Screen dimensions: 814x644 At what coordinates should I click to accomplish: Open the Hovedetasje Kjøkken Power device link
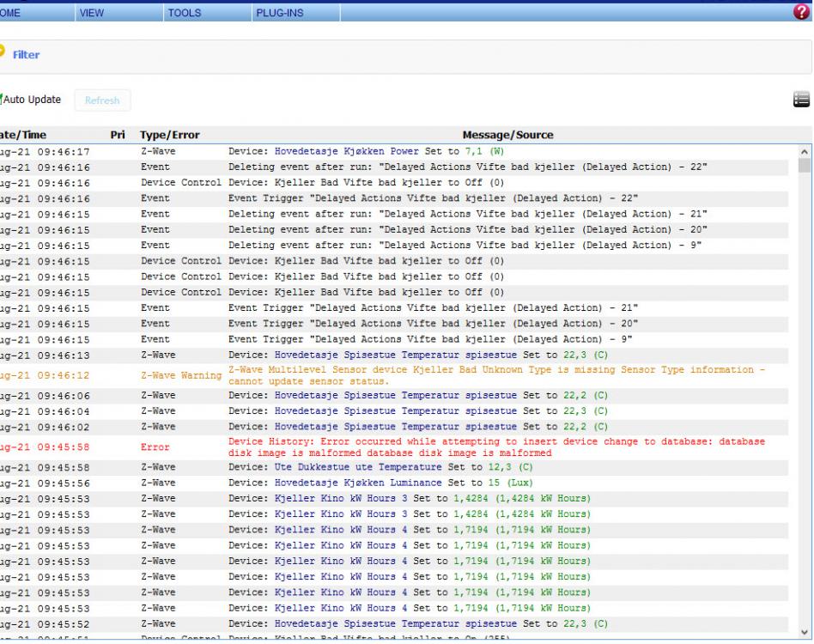pyautogui.click(x=347, y=152)
